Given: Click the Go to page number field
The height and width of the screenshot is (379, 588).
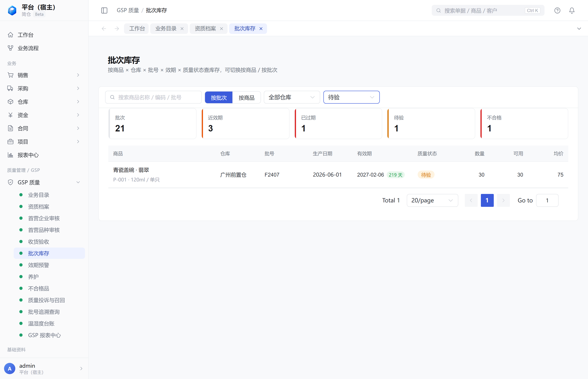Looking at the screenshot, I should click(x=547, y=200).
